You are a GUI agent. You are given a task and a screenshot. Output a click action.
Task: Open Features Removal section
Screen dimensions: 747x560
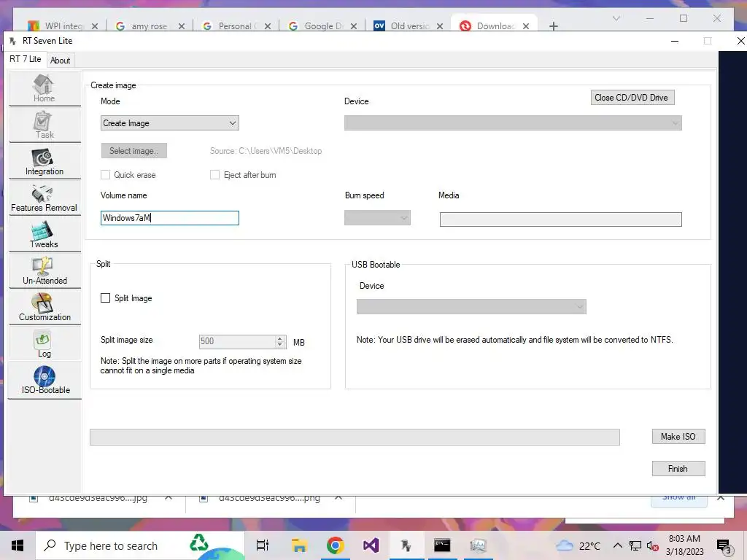pyautogui.click(x=44, y=198)
